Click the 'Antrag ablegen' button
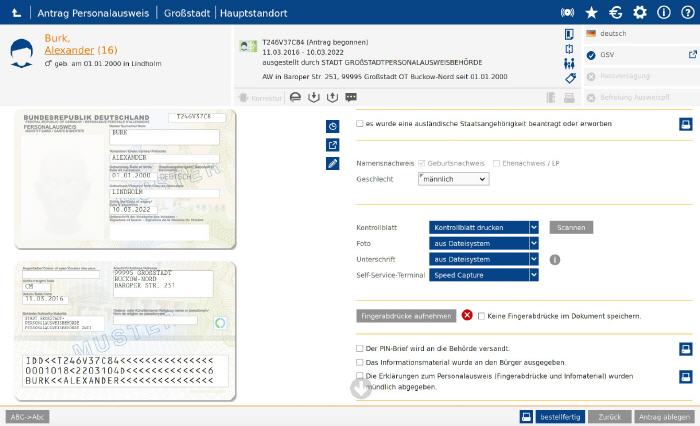Viewport: 700px width, 426px height. (663, 416)
